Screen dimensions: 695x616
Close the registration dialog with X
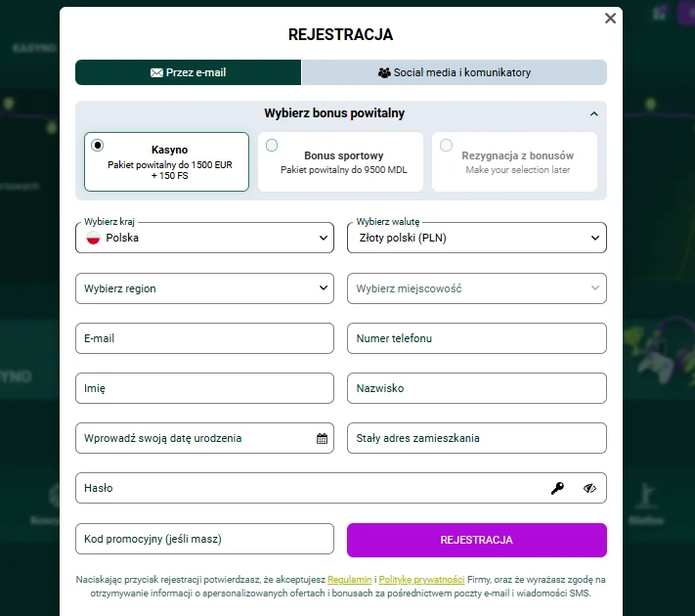pyautogui.click(x=610, y=19)
